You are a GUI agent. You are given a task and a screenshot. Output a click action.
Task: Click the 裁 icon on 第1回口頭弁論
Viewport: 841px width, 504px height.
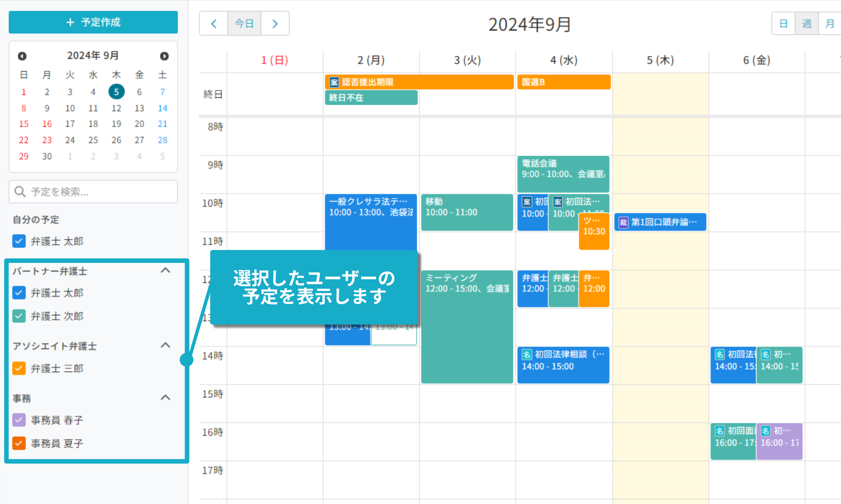pos(623,222)
